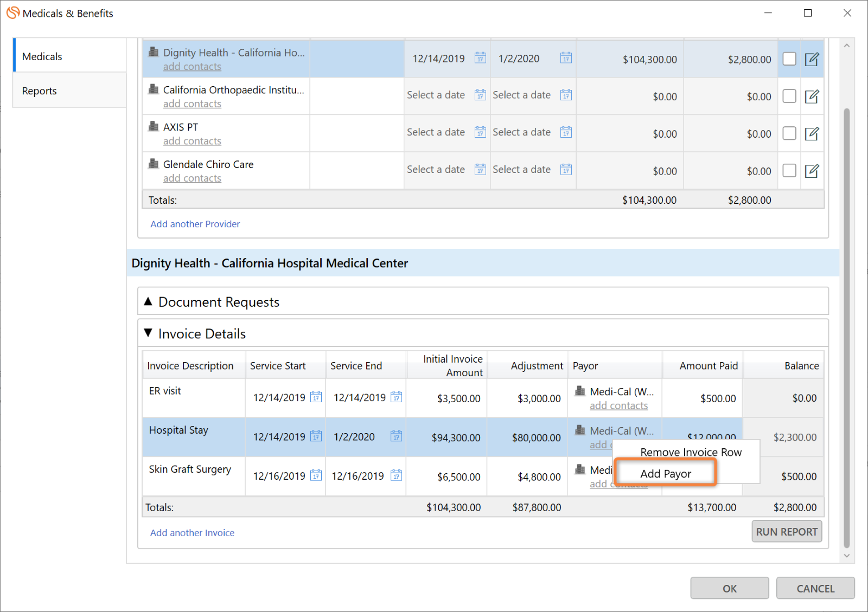Click payor building icon in ER visit row
The width and height of the screenshot is (868, 612).
[x=580, y=391]
